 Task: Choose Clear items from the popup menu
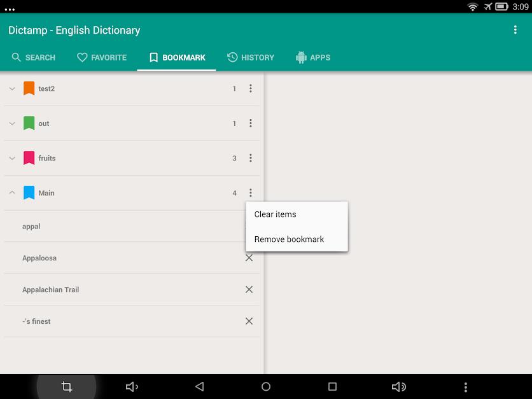click(x=297, y=214)
